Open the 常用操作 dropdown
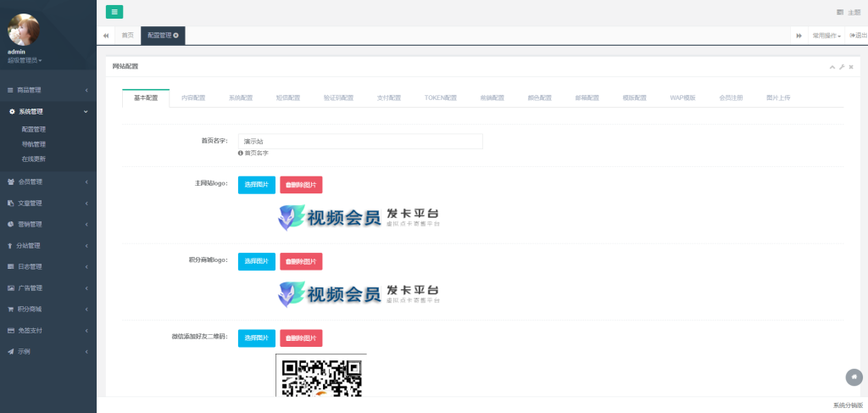Screen dimensions: 868x413 (x=826, y=36)
